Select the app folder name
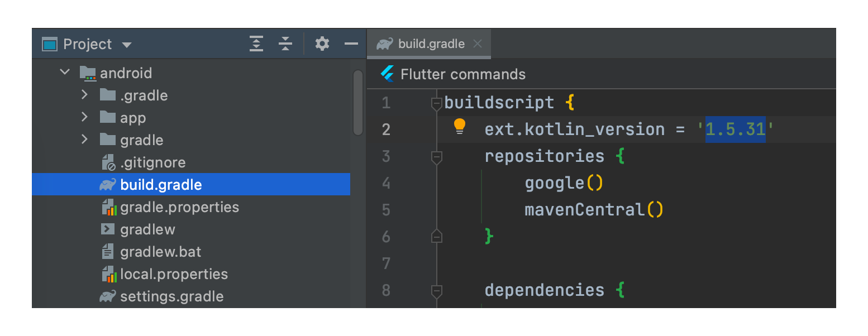 (x=133, y=118)
